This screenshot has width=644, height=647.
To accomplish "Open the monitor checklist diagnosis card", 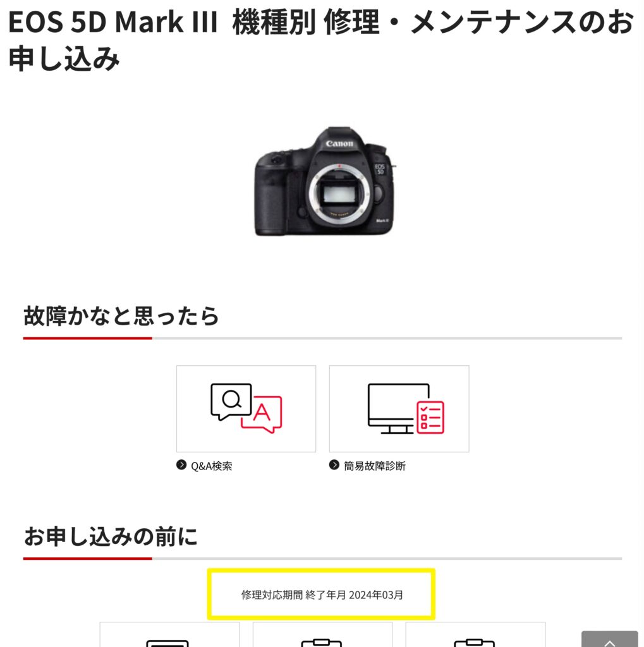I will (399, 409).
